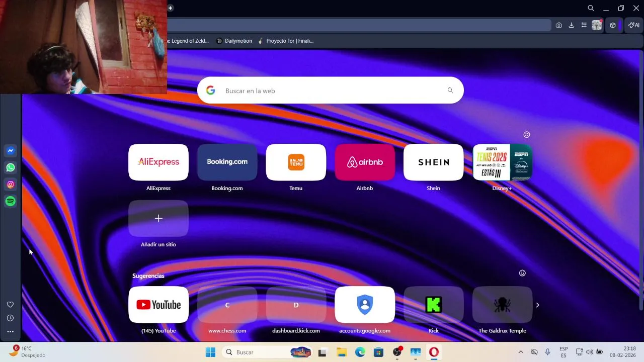Click the Añadir un sitio plus tile
Image resolution: width=644 pixels, height=362 pixels.
click(158, 218)
